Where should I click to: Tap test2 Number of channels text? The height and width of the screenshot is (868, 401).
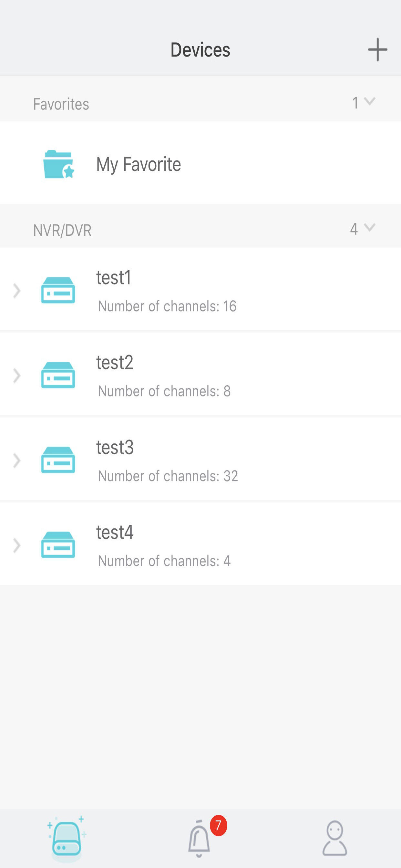pyautogui.click(x=164, y=391)
